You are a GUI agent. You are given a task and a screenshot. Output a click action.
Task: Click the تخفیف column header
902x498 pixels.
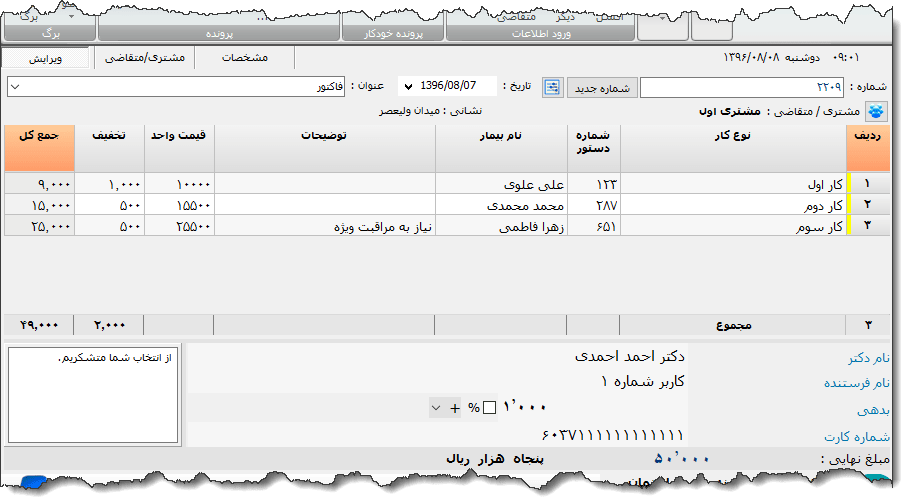pyautogui.click(x=109, y=148)
